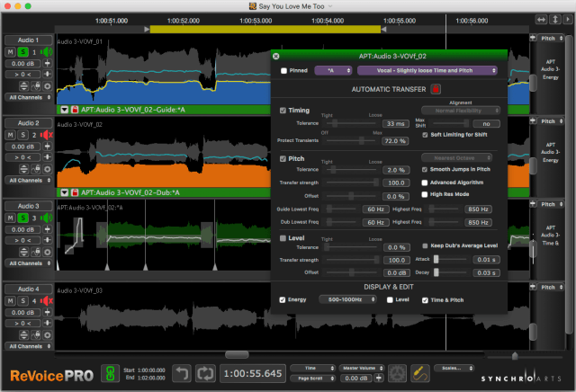Screen dimensions: 576x392
Task: Enable the Level section checkbox
Action: [x=283, y=238]
